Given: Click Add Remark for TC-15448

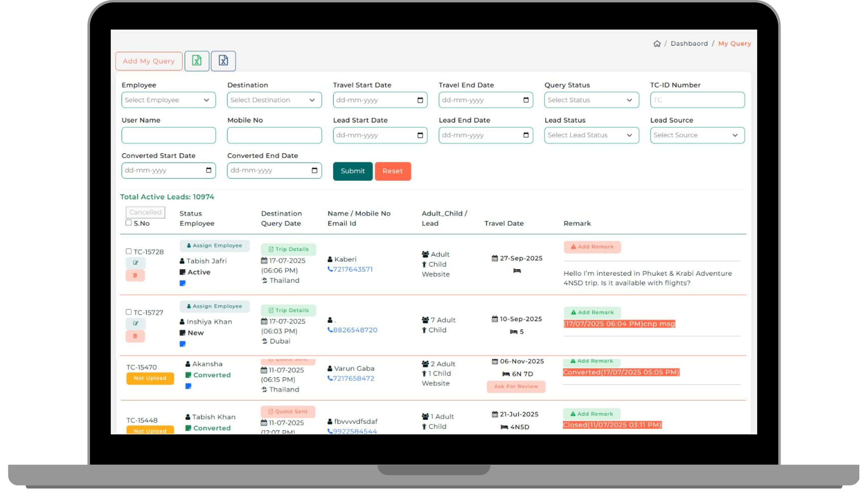Looking at the screenshot, I should pos(592,414).
